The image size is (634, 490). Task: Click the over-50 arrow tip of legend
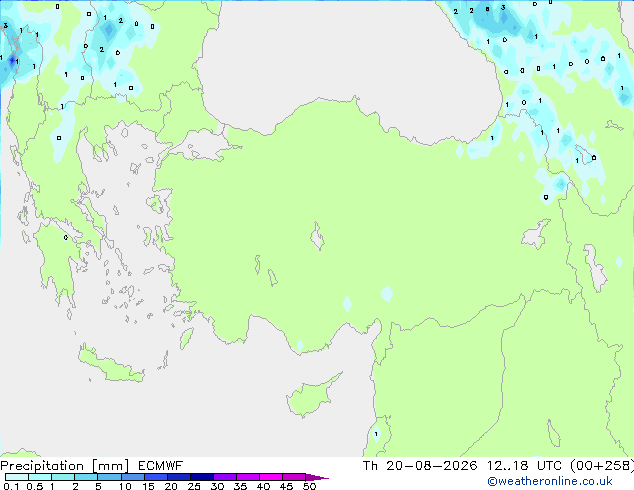[317, 477]
